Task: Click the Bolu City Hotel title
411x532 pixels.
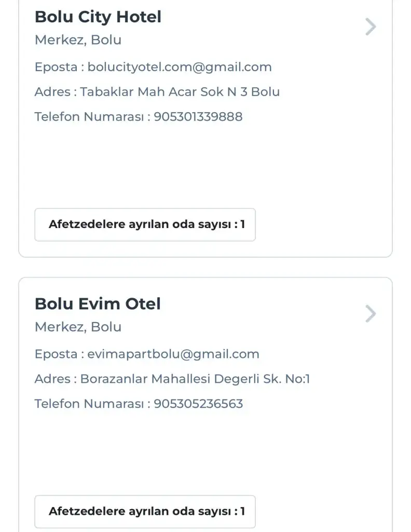Action: coord(98,17)
